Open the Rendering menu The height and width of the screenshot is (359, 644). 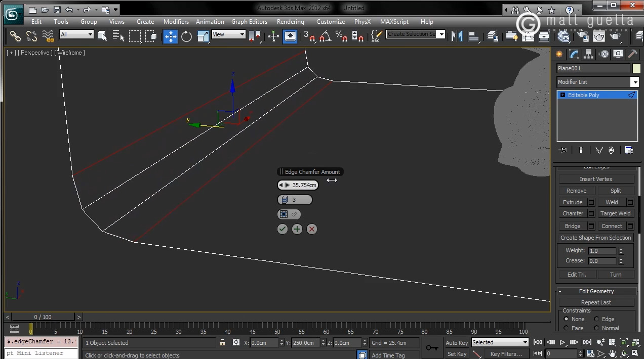291,22
